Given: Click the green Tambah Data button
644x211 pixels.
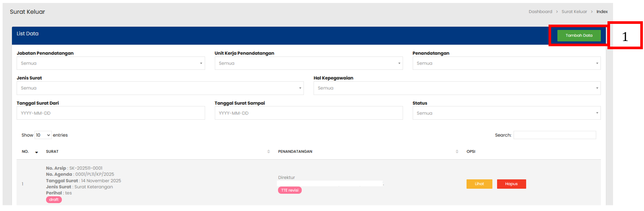Looking at the screenshot, I should tap(578, 35).
